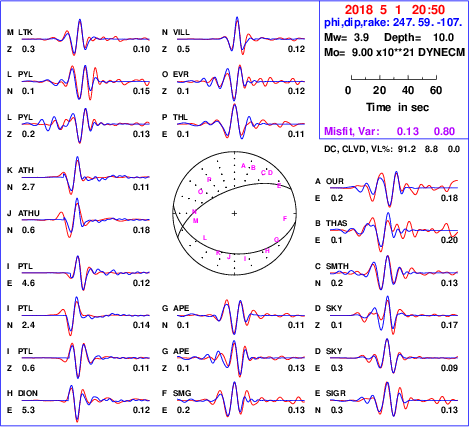Click the DC, CLVD, VL% percentages line
Screen dimensions: 469x427
392,149
